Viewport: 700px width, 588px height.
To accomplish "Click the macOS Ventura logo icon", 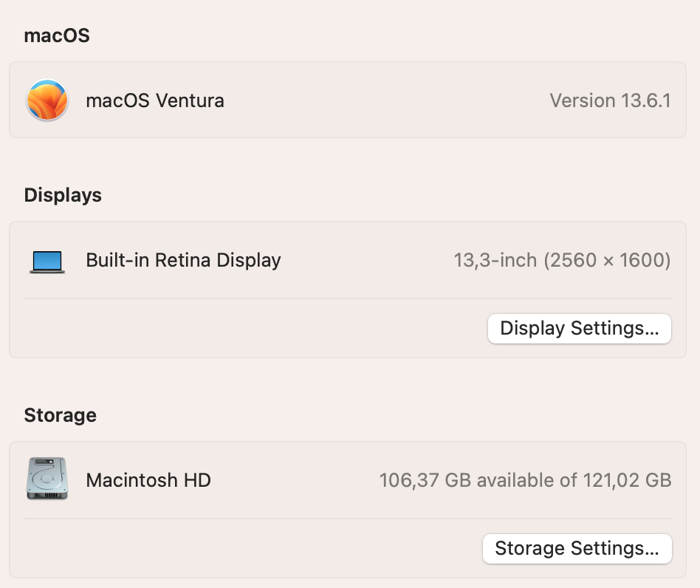I will point(47,100).
